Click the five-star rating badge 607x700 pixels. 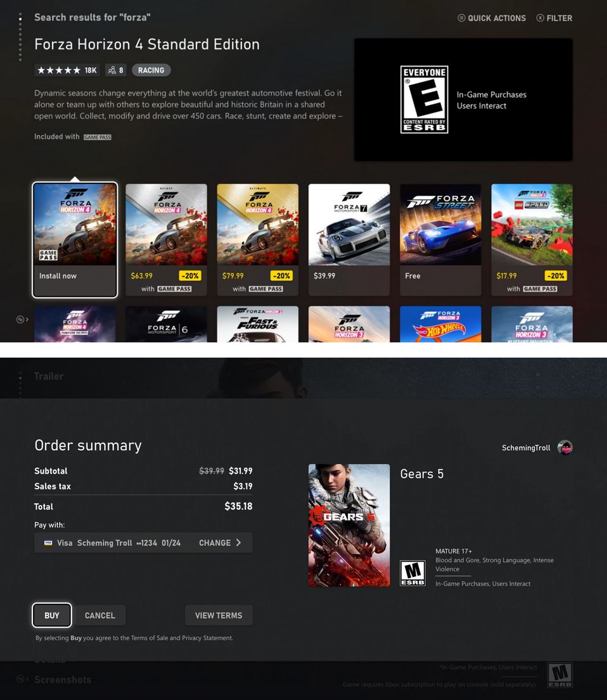67,70
